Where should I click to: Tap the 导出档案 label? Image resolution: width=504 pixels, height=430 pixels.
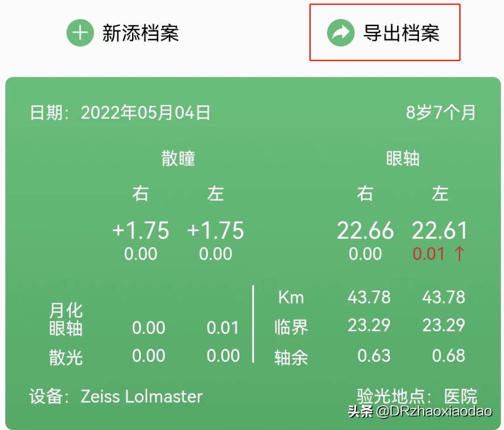(x=401, y=33)
